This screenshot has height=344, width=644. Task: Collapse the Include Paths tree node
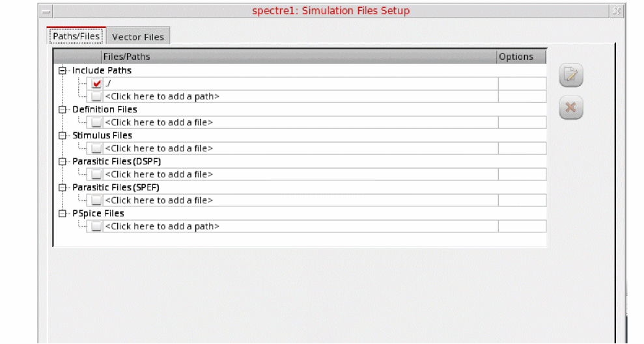(63, 70)
